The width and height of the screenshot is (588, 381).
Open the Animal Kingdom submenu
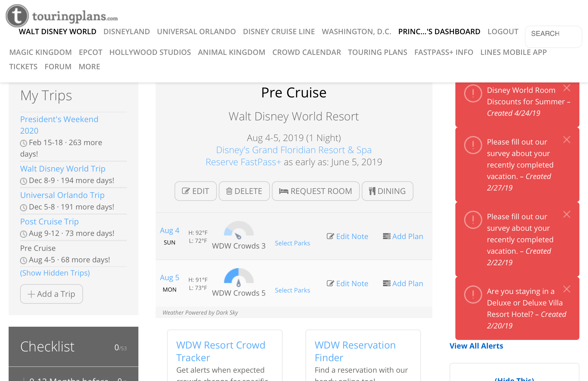231,52
